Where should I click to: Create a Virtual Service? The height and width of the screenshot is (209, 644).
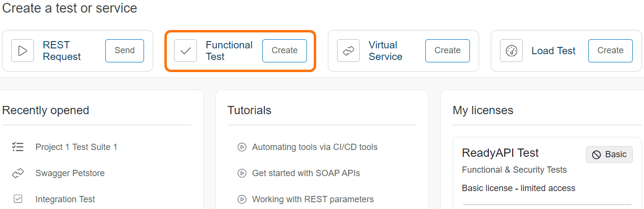(x=448, y=51)
